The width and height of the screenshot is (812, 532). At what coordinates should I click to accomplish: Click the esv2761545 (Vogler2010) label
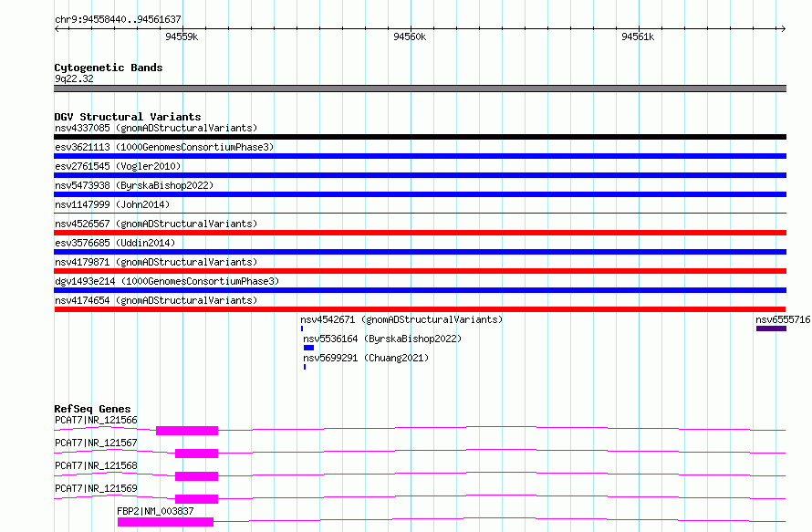point(118,166)
